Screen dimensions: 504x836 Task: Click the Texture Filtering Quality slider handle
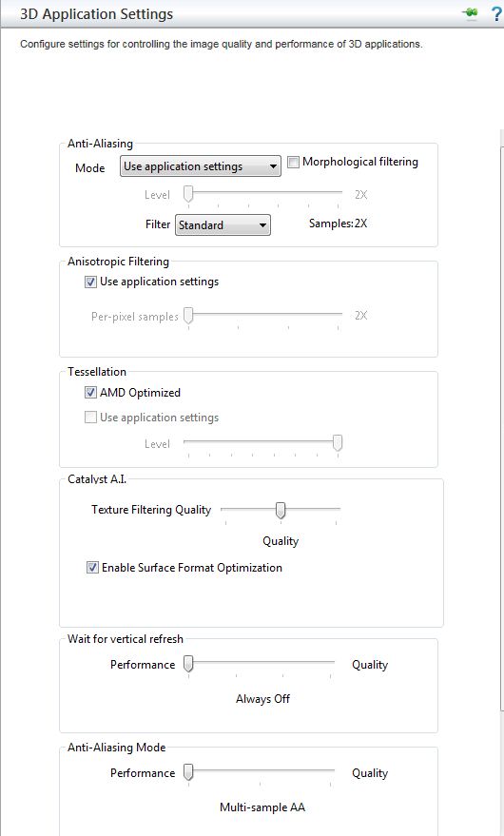[280, 510]
